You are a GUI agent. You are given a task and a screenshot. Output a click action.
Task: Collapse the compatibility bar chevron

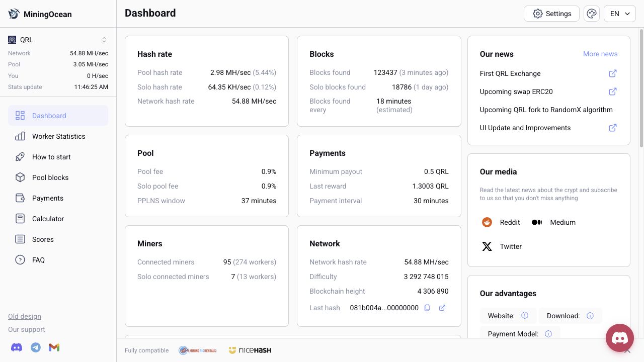(627, 350)
